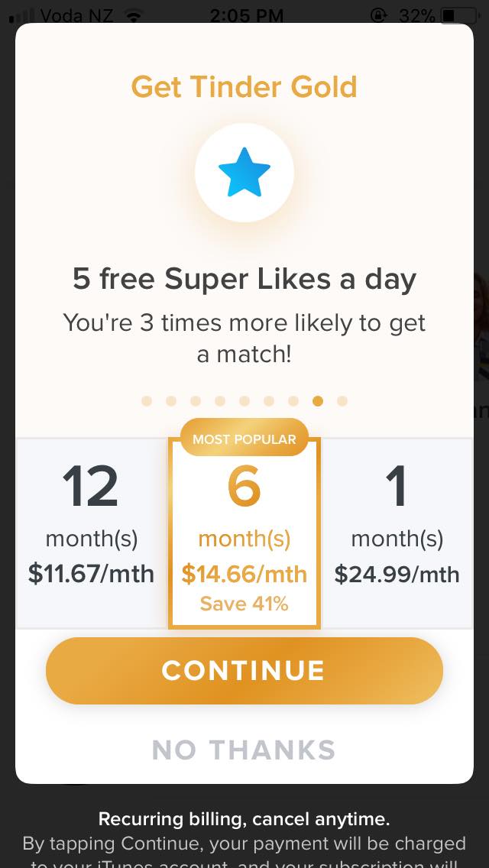This screenshot has width=489, height=868.
Task: Tap the Get Tinder Gold heading
Action: click(x=244, y=86)
